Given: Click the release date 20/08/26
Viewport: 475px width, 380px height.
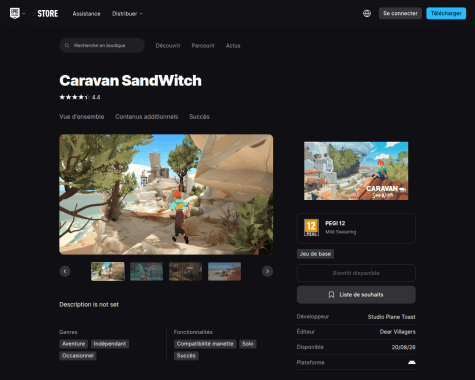Looking at the screenshot, I should click(403, 347).
